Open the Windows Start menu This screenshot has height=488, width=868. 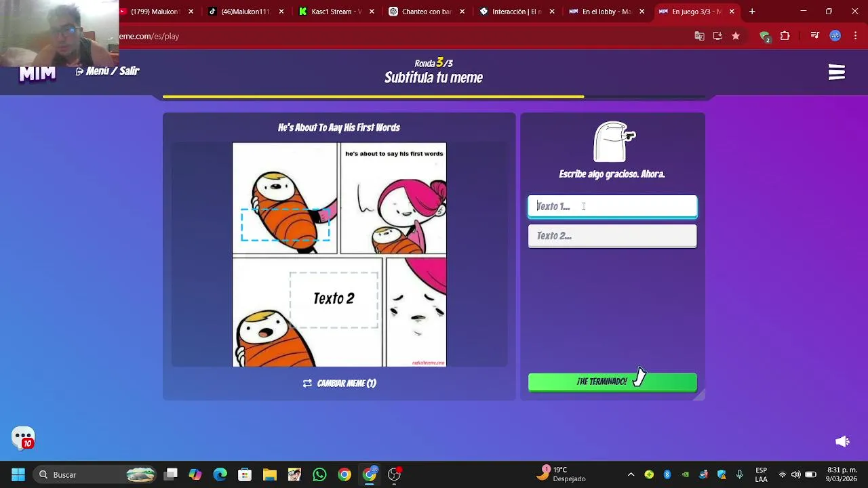[18, 474]
